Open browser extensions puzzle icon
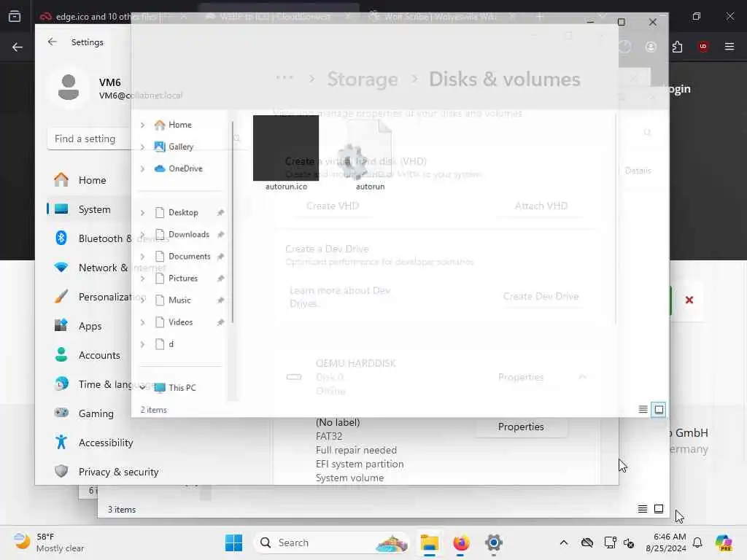The height and width of the screenshot is (560, 747). pyautogui.click(x=677, y=47)
